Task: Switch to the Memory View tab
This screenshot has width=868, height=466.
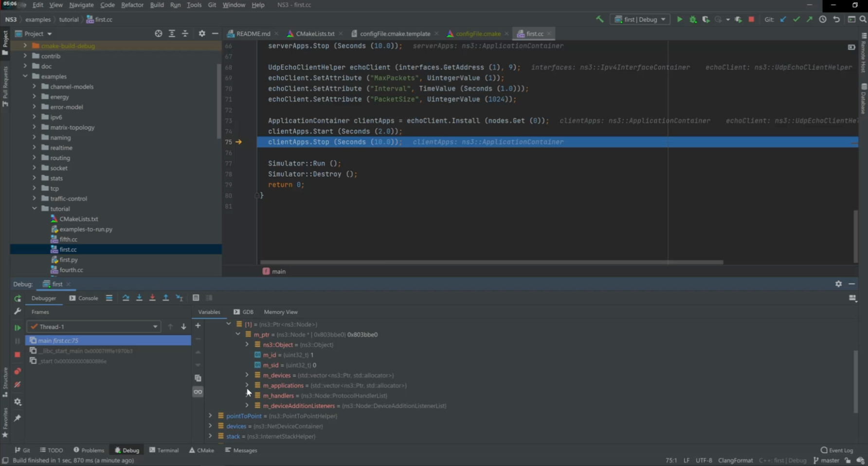Action: [x=281, y=312]
